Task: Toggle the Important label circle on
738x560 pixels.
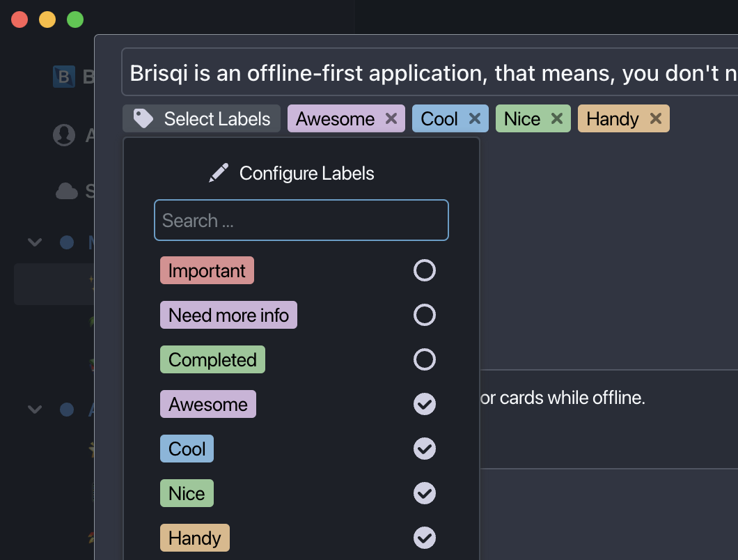Action: click(x=425, y=270)
